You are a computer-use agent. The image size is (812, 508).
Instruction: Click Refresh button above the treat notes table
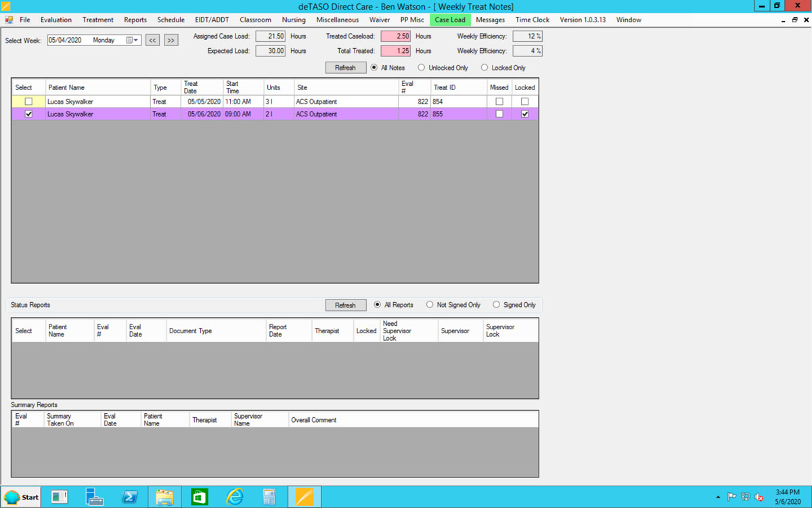click(x=345, y=68)
